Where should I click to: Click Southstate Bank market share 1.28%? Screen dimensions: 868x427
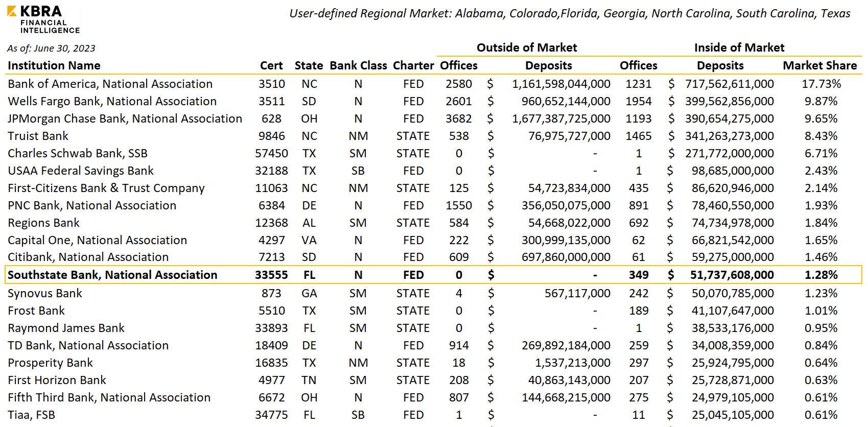click(821, 275)
